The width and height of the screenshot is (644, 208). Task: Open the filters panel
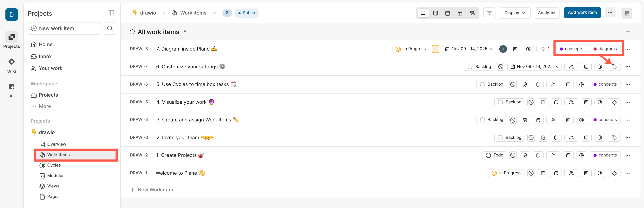click(x=490, y=13)
